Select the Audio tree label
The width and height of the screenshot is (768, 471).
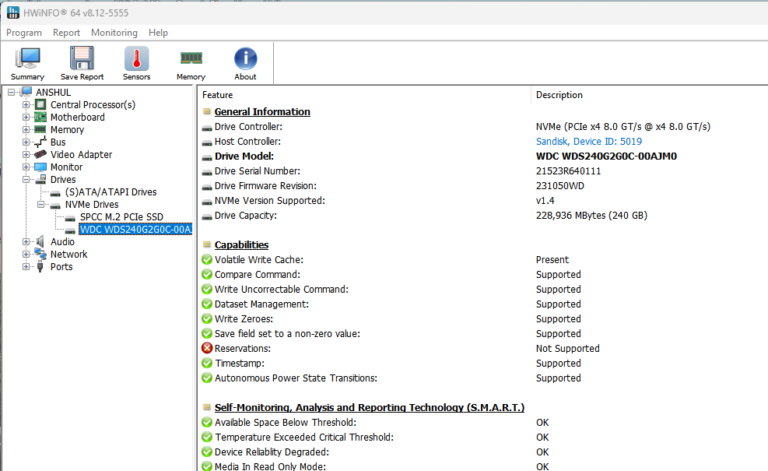click(62, 241)
